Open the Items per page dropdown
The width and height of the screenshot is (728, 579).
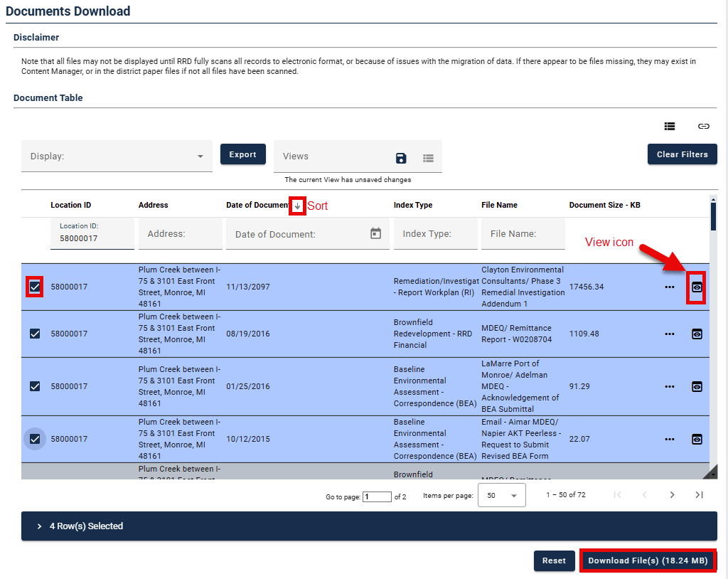point(501,495)
